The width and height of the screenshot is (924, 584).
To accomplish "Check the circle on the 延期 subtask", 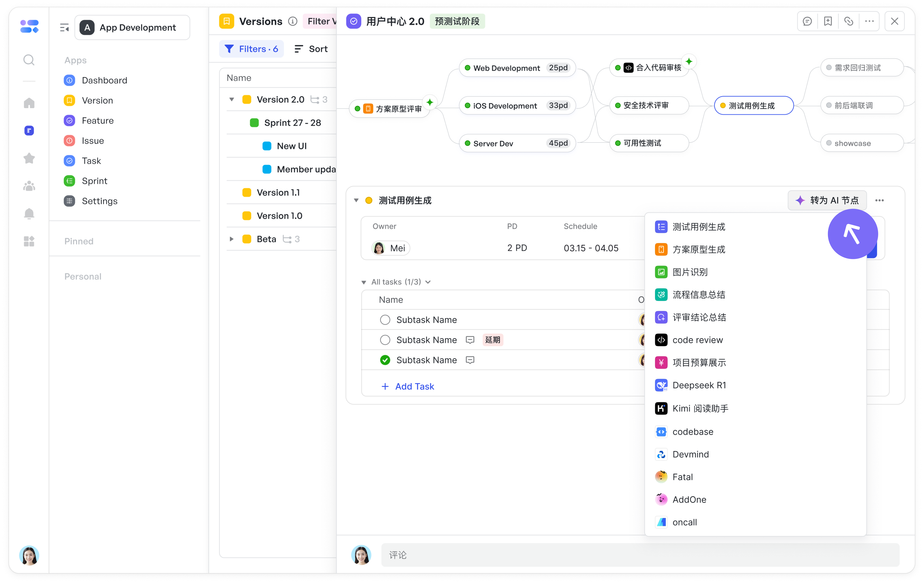I will (x=385, y=340).
